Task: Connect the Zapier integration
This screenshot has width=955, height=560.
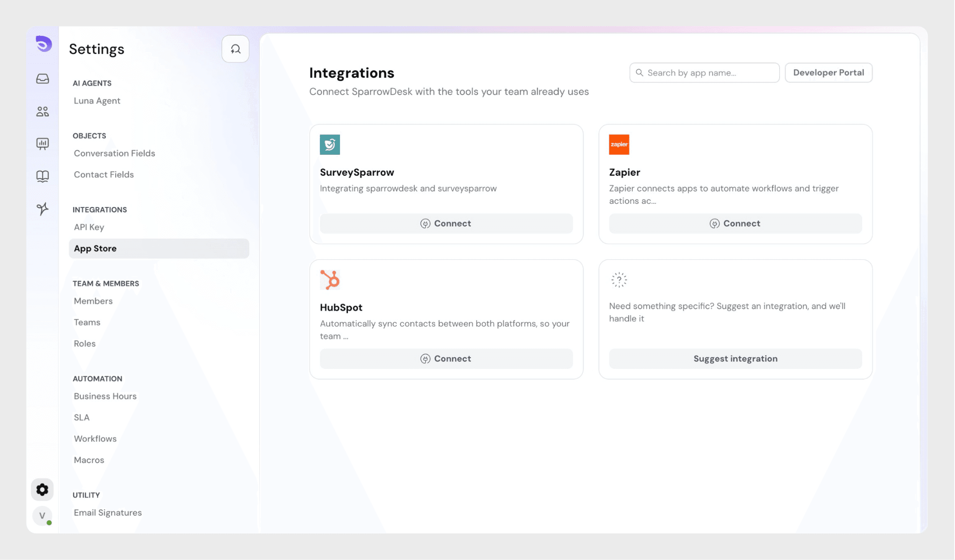Action: 735,223
